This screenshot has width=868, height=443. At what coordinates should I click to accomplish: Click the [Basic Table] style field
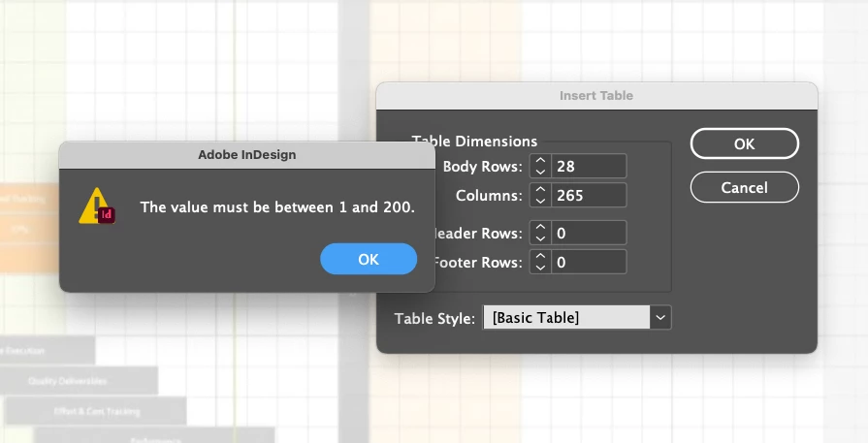566,317
